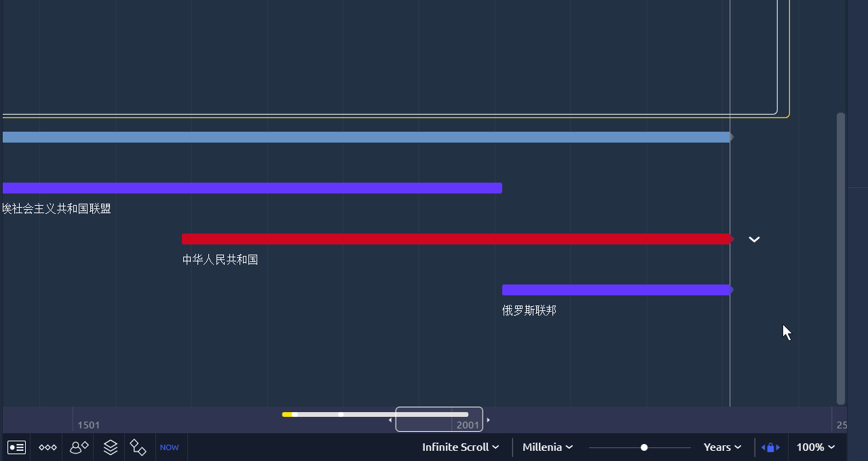The image size is (868, 461).
Task: Select the light blue timeline bar
Action: (367, 137)
